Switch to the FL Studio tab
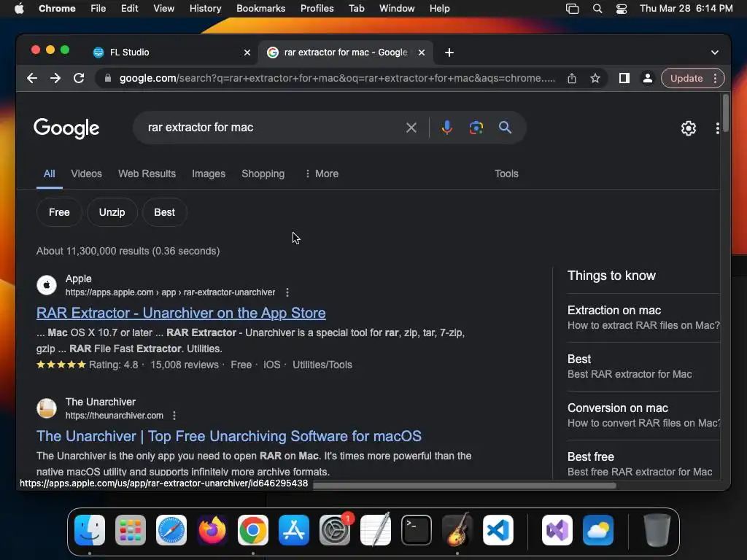747x560 pixels. [172, 52]
